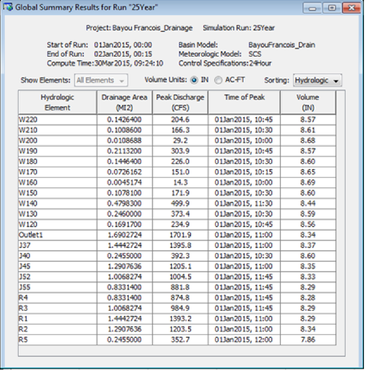Select the J52 element row
The width and height of the screenshot is (366, 371).
pyautogui.click(x=177, y=277)
